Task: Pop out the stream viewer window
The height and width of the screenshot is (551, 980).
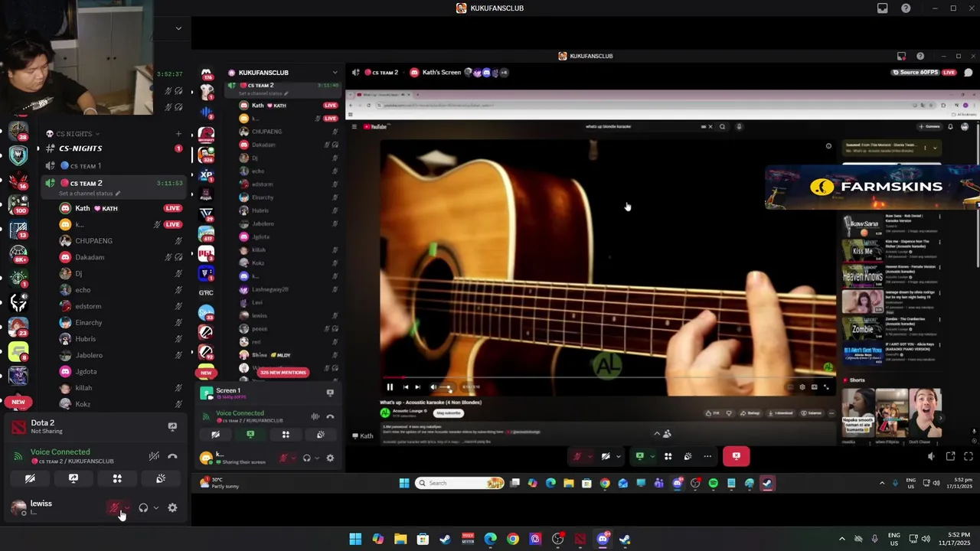Action: click(x=950, y=456)
